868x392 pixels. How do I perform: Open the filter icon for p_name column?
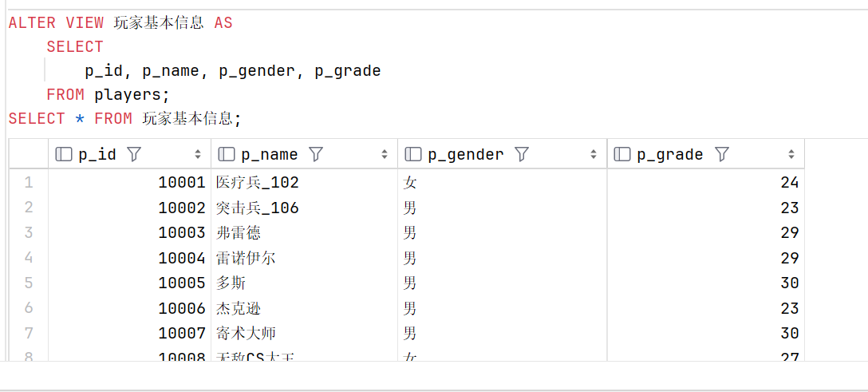point(316,154)
